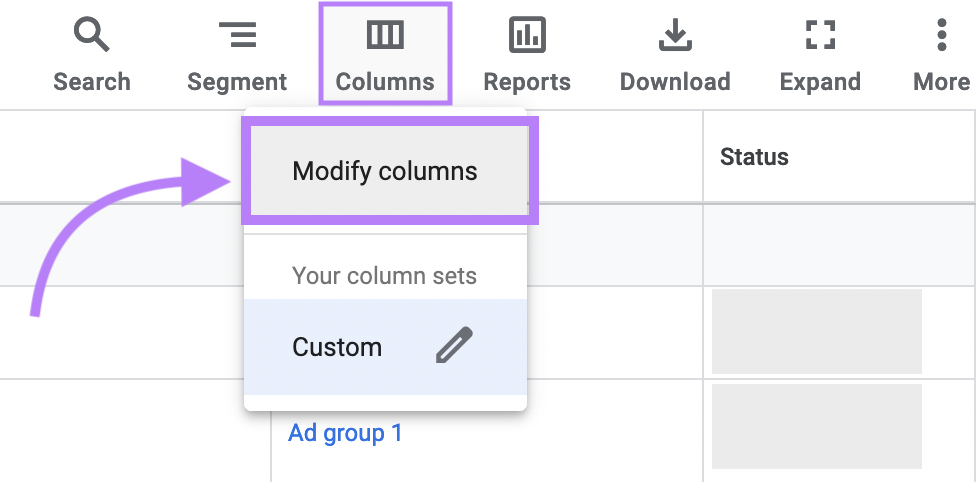The width and height of the screenshot is (976, 482).
Task: Select Modify columns from the dropdown
Action: point(385,171)
